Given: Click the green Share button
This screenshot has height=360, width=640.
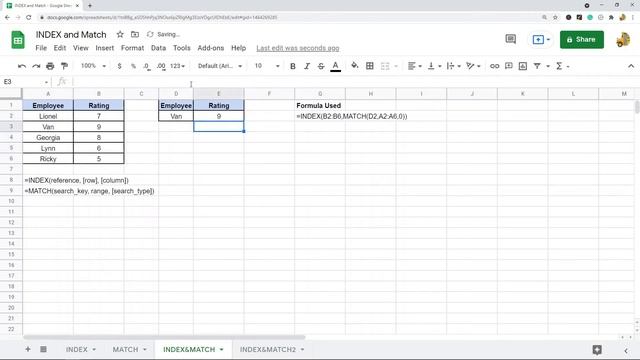Looking at the screenshot, I should click(582, 40).
